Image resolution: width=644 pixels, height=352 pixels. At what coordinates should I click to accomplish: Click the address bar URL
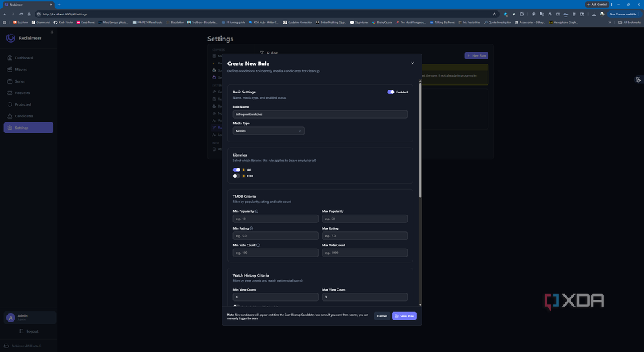[x=65, y=14]
